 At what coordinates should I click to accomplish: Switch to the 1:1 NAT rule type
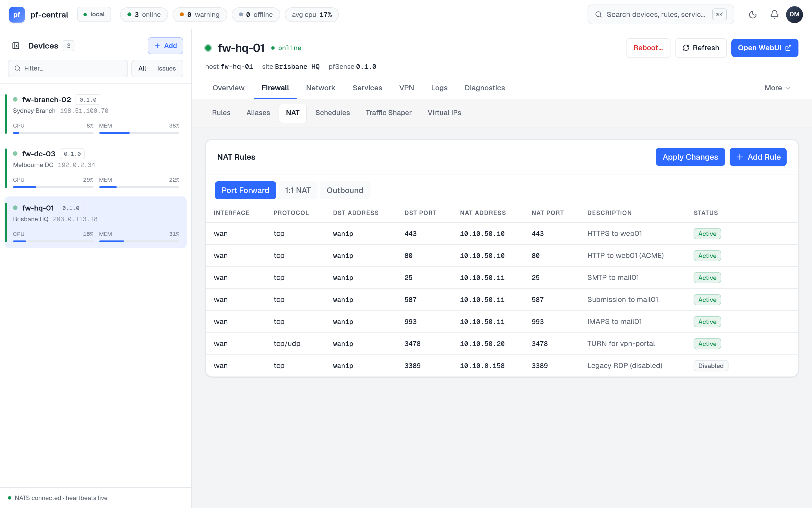(298, 190)
